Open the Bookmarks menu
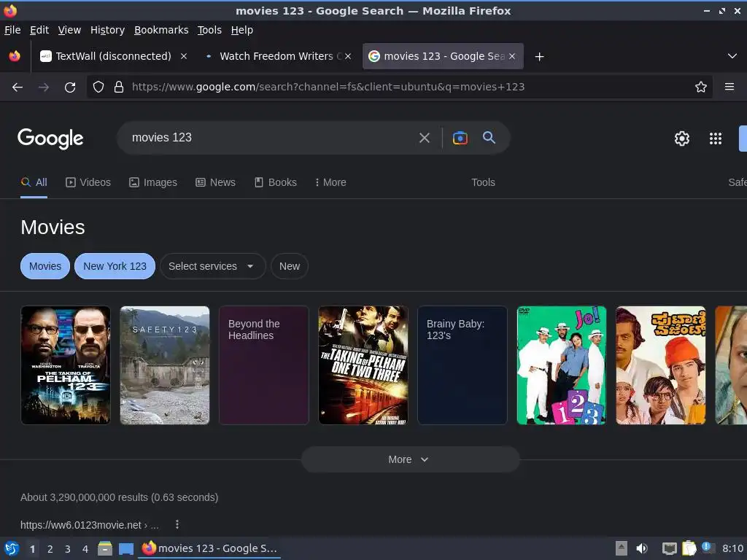Viewport: 747px width, 560px height. click(x=161, y=30)
